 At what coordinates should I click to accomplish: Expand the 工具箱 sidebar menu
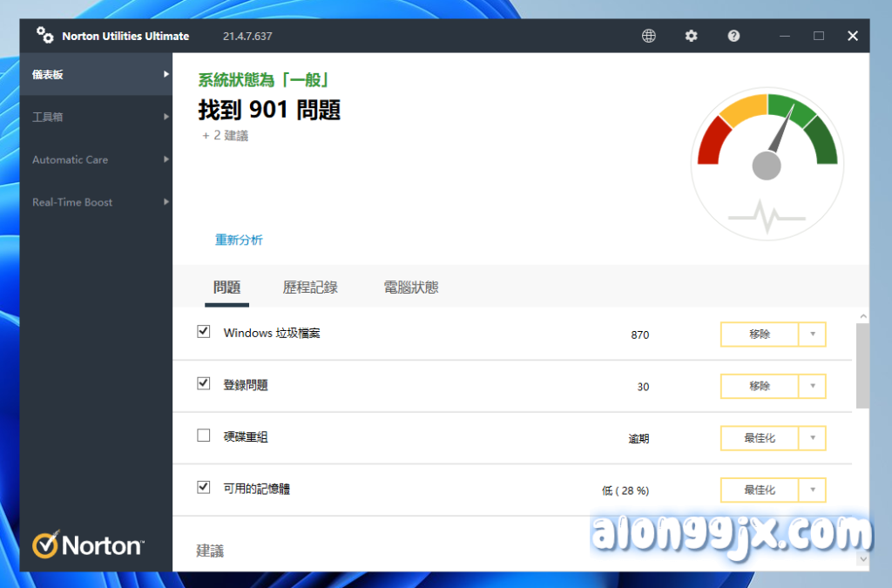(96, 117)
